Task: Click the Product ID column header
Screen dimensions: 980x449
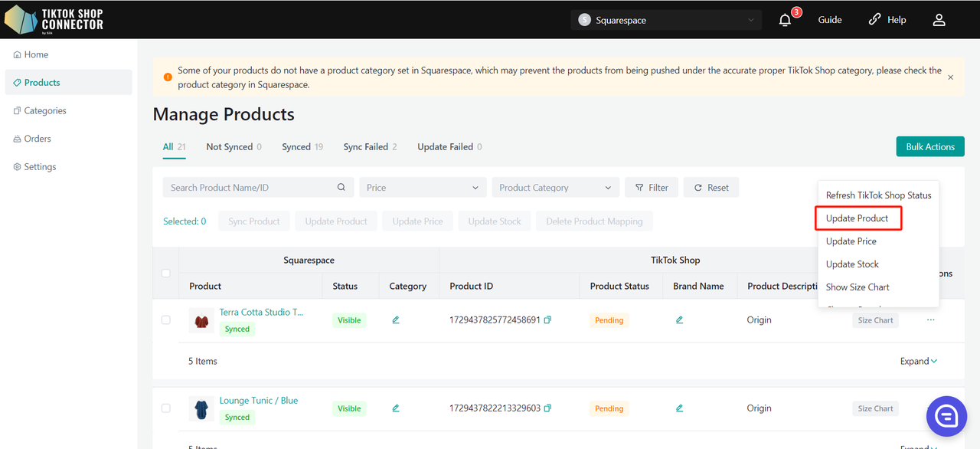Action: coord(472,286)
